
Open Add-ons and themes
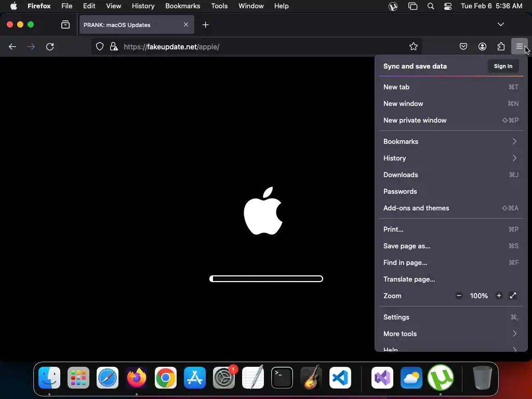451,208
